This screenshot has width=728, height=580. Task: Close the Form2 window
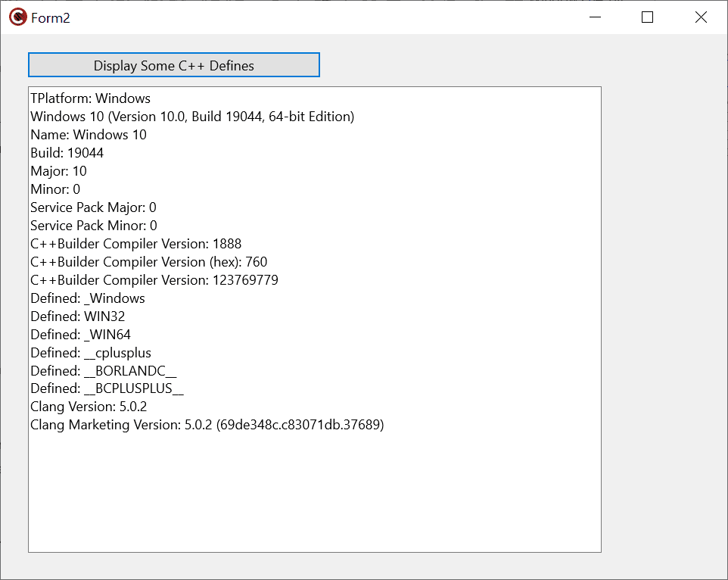pyautogui.click(x=701, y=17)
